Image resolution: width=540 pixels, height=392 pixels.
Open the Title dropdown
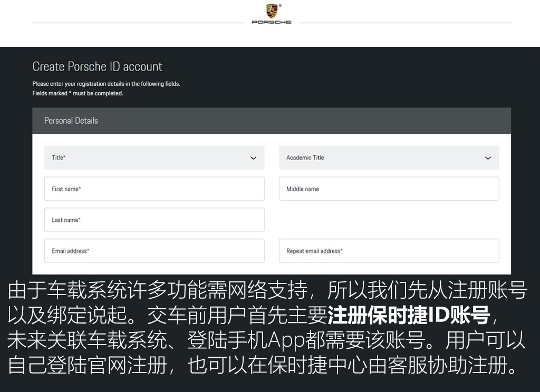point(155,158)
